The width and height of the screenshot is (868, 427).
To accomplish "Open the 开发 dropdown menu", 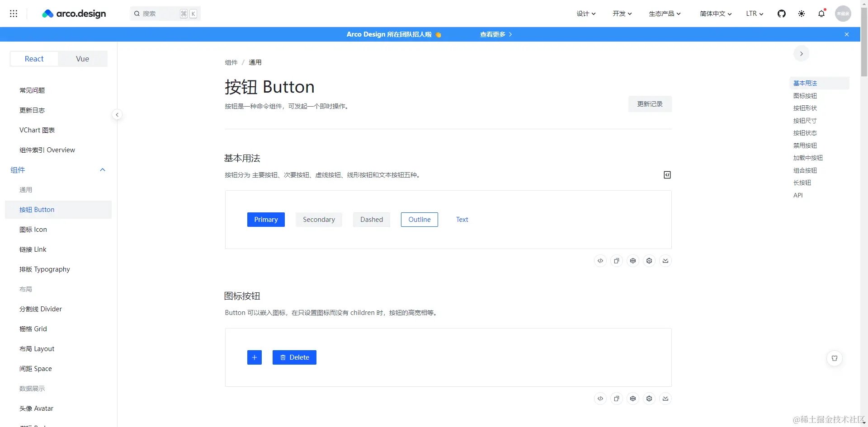I will tap(622, 14).
